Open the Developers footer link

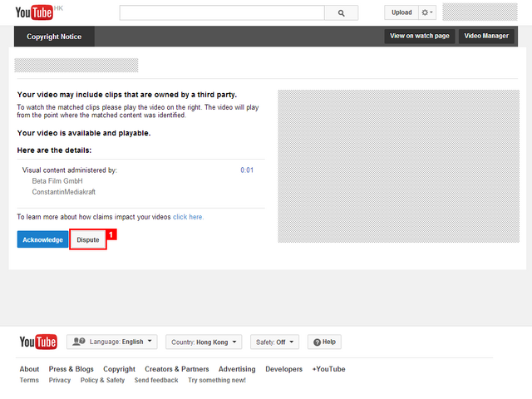[283, 369]
